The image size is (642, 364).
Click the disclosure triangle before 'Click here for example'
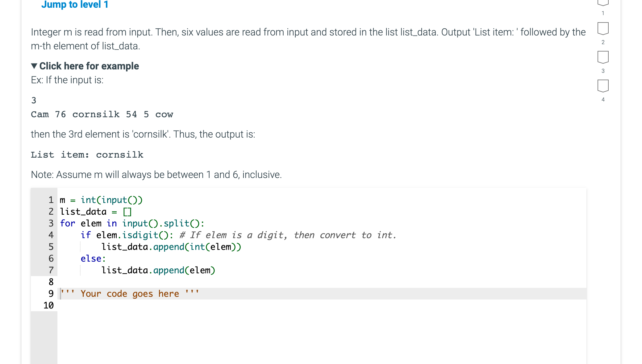point(35,66)
